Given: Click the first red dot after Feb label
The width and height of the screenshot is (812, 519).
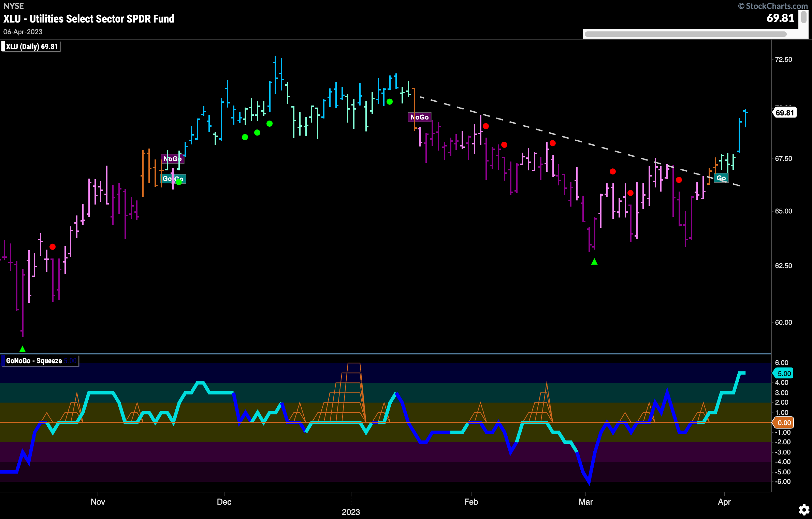Looking at the screenshot, I should click(x=486, y=126).
